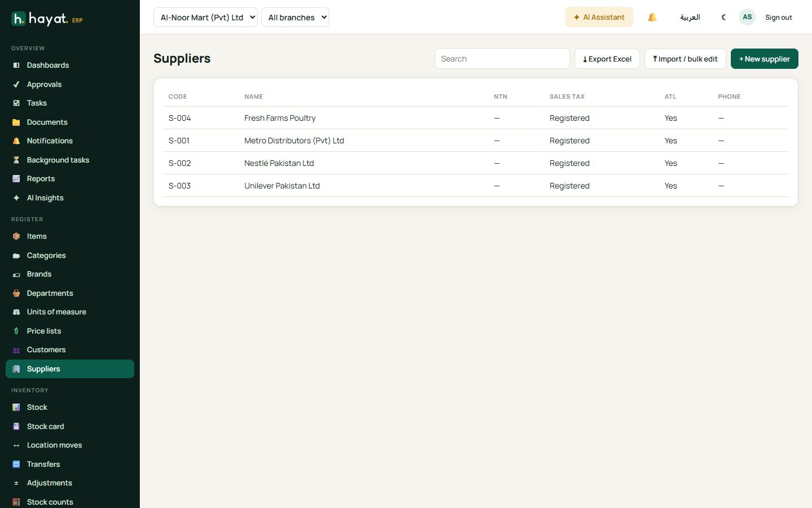This screenshot has height=508, width=812.
Task: Toggle dark mode with the moon icon
Action: click(x=723, y=17)
